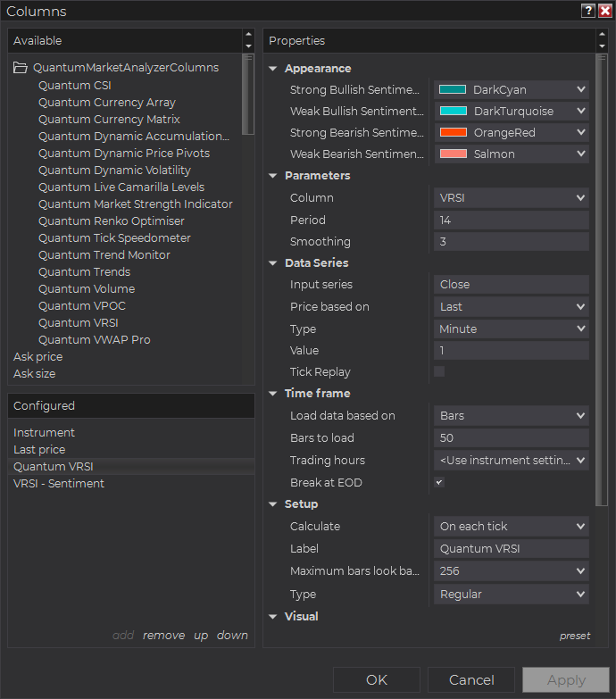The image size is (616, 699).
Task: Uncheck the Break at EOD checkbox
Action: click(x=439, y=482)
